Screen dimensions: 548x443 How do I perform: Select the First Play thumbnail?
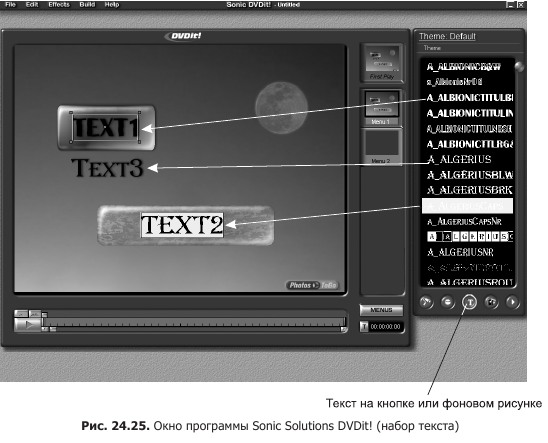point(382,63)
